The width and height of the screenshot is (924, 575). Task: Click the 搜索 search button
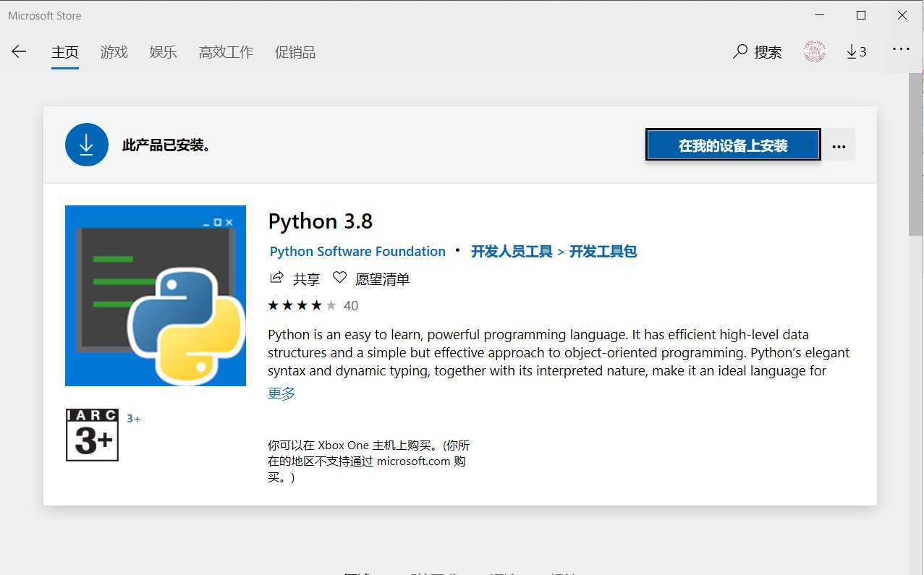[758, 51]
